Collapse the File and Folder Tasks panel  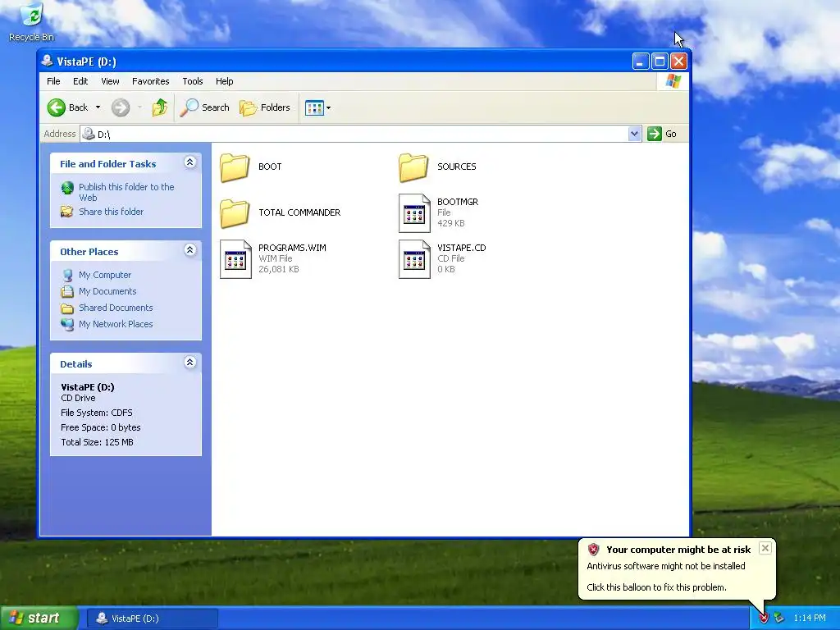189,162
